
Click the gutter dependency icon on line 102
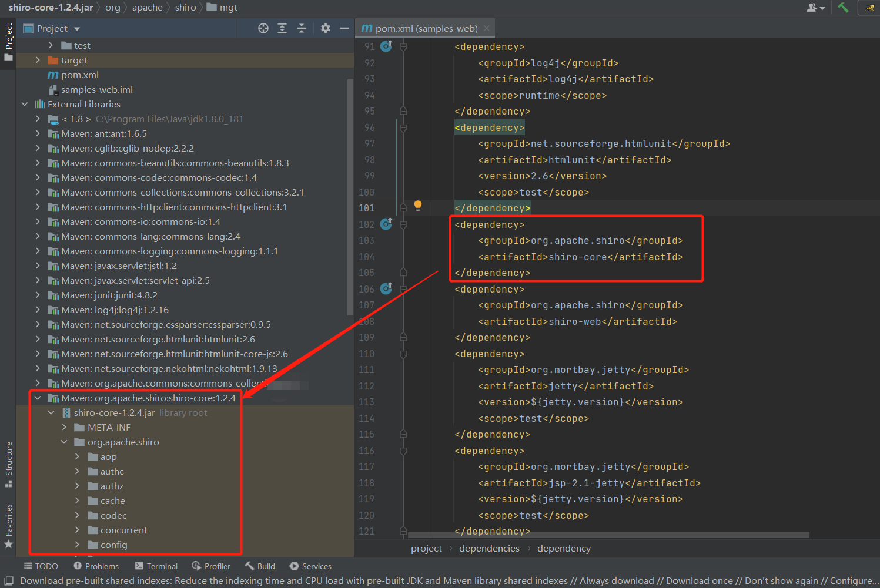click(386, 224)
